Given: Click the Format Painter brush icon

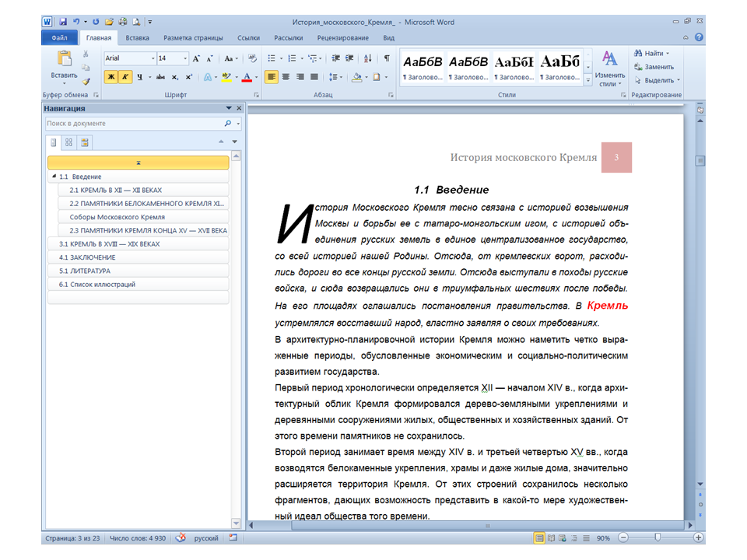Looking at the screenshot, I should click(86, 81).
